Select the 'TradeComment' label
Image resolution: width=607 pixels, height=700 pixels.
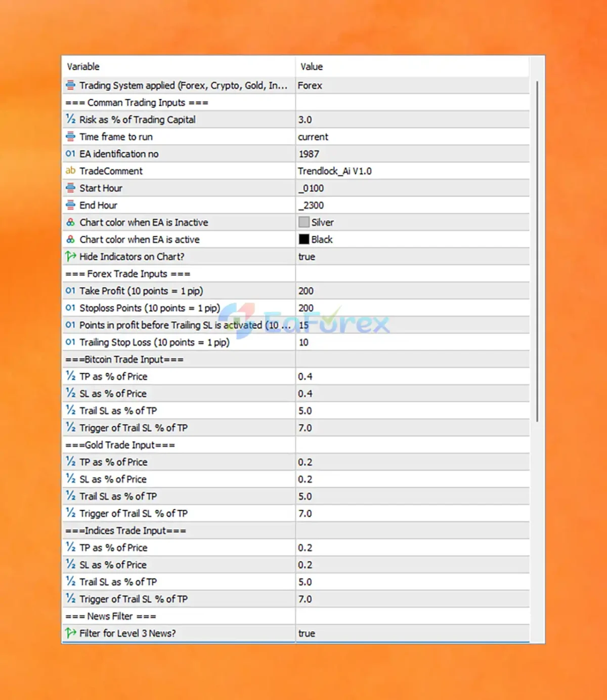[x=111, y=171]
